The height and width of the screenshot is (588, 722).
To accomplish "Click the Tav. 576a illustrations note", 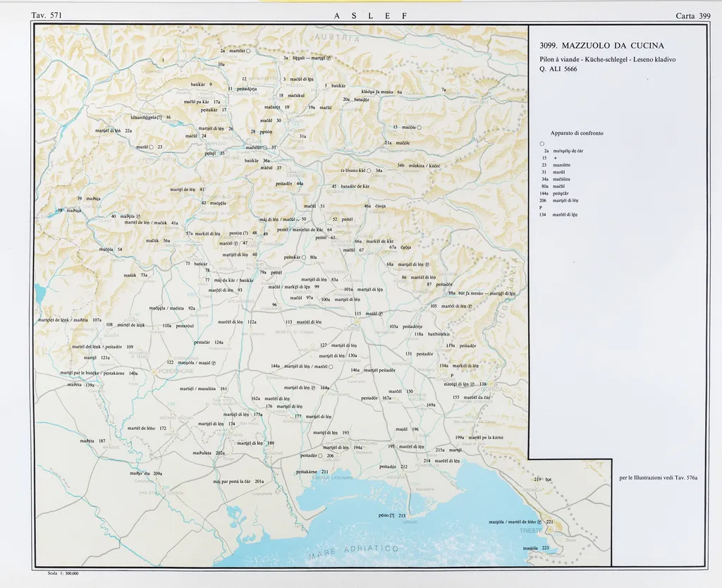I will pos(658,478).
